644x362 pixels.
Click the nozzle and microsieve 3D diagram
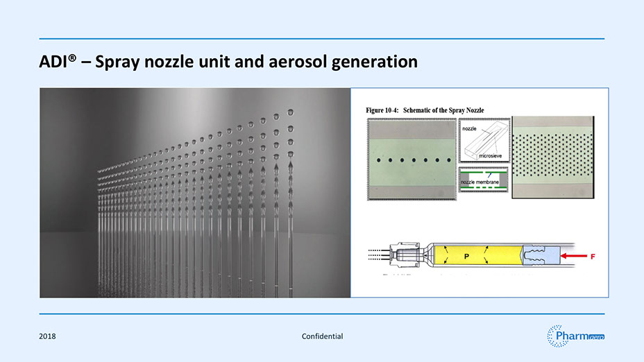484,140
